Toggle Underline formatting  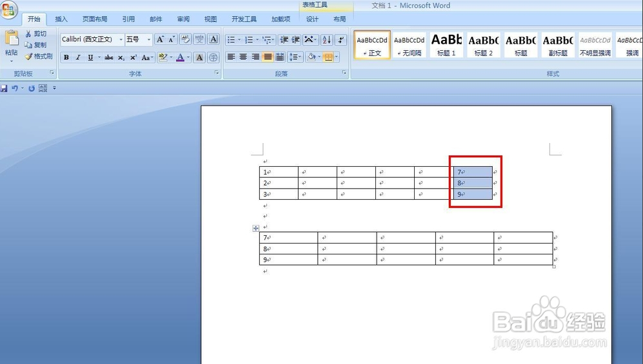[90, 57]
